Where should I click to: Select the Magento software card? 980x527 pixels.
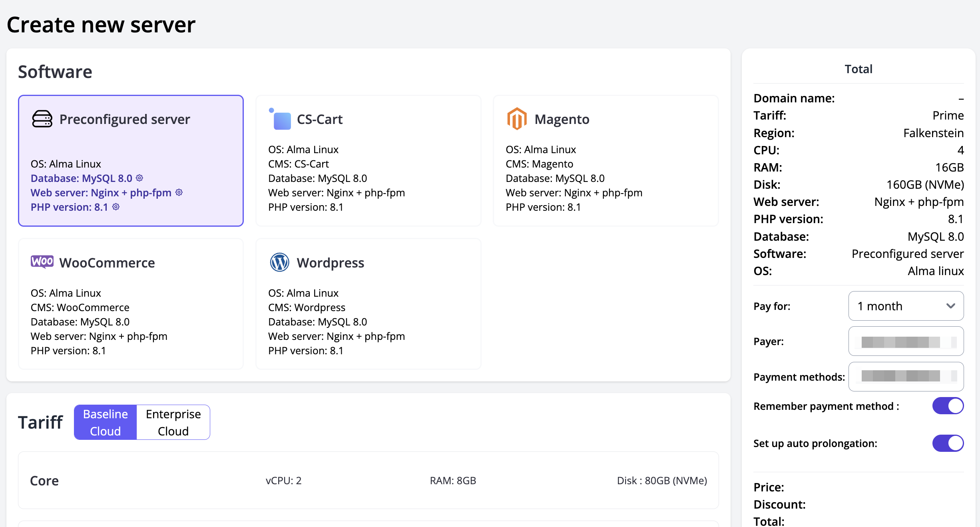coord(605,160)
